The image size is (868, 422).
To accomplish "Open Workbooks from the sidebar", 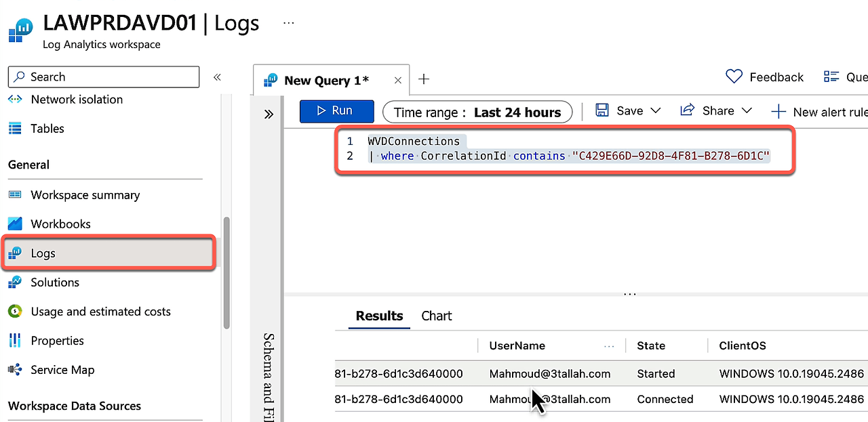I will coord(60,224).
